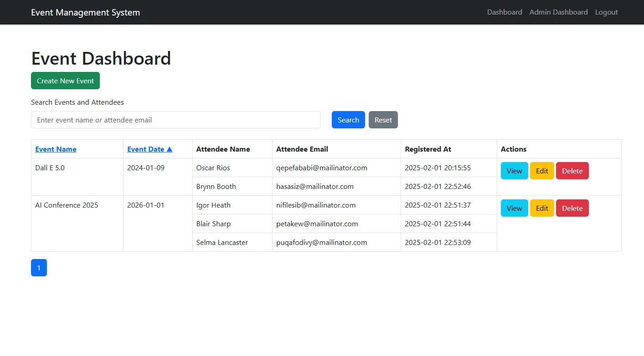Image resolution: width=644 pixels, height=356 pixels.
Task: Select page 1 in pagination
Action: (39, 268)
